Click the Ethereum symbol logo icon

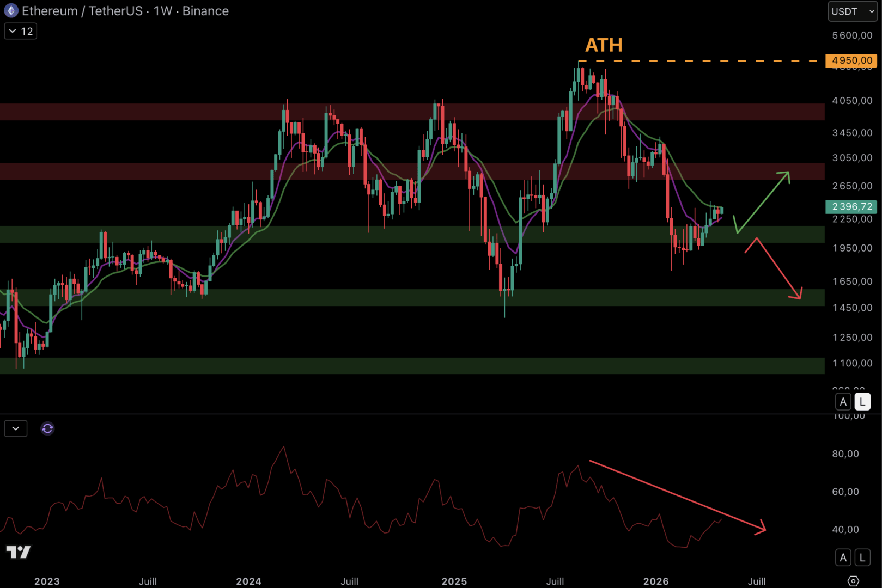pos(11,11)
